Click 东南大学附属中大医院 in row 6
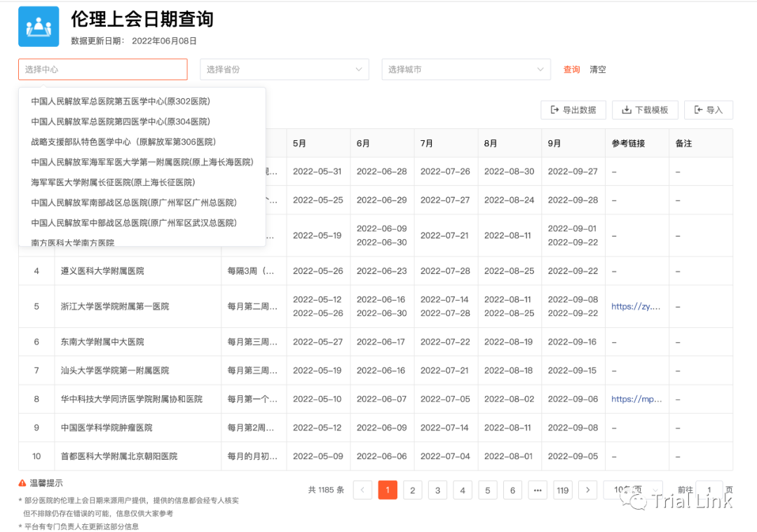The height and width of the screenshot is (532, 757). (x=102, y=342)
